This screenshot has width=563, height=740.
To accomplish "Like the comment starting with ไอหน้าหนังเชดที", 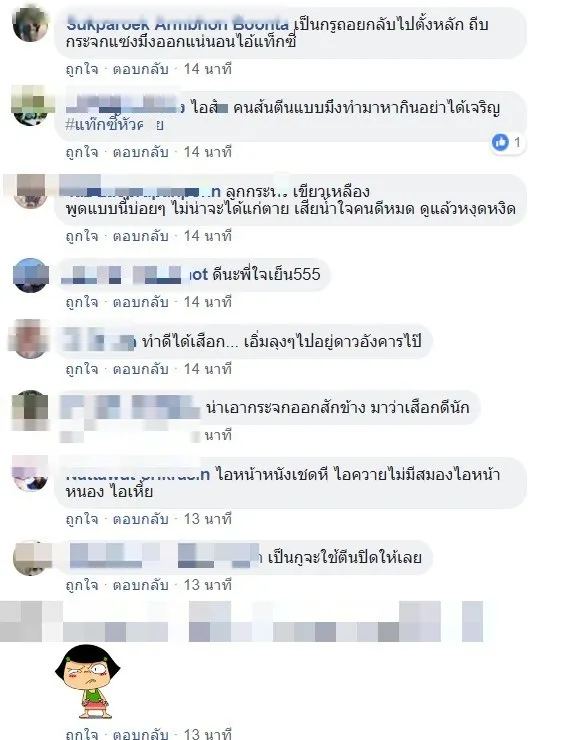I will [x=82, y=519].
